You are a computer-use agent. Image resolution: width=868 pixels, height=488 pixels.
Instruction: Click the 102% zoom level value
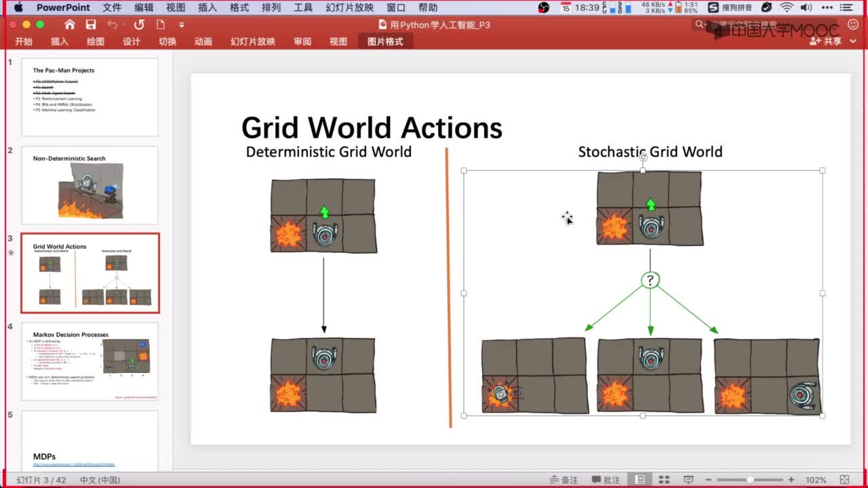(816, 480)
